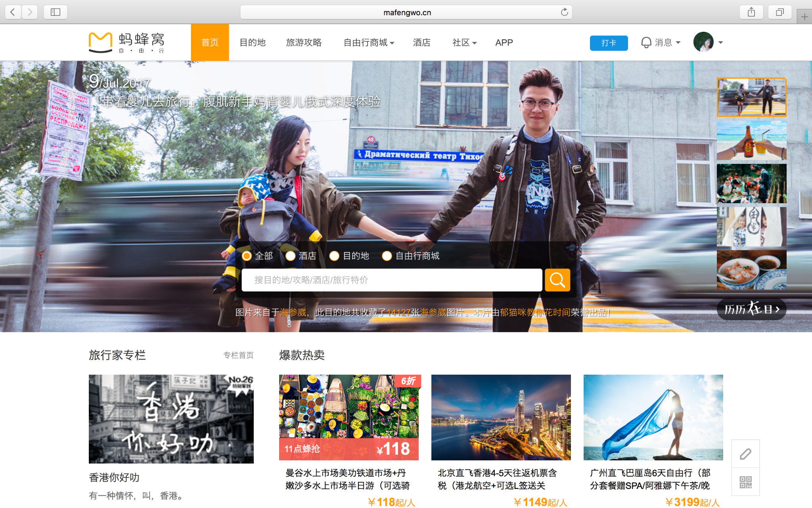Image resolution: width=812 pixels, height=508 pixels.
Task: Select the 酒店 search radio button
Action: click(291, 256)
